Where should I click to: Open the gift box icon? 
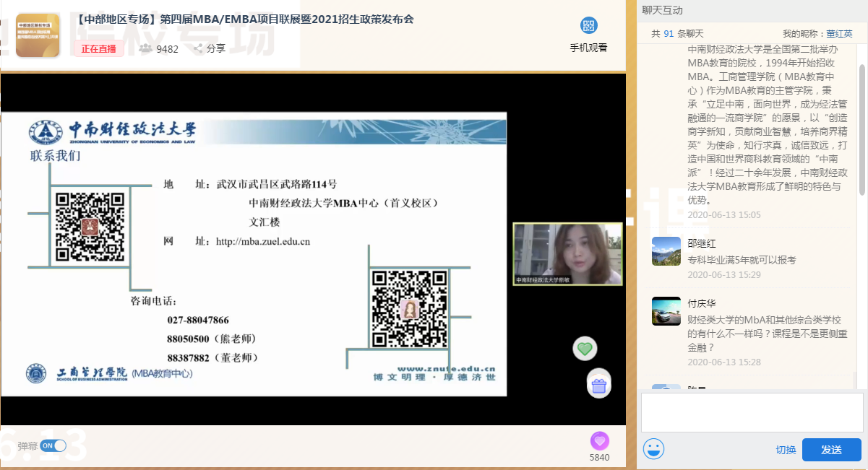point(598,386)
